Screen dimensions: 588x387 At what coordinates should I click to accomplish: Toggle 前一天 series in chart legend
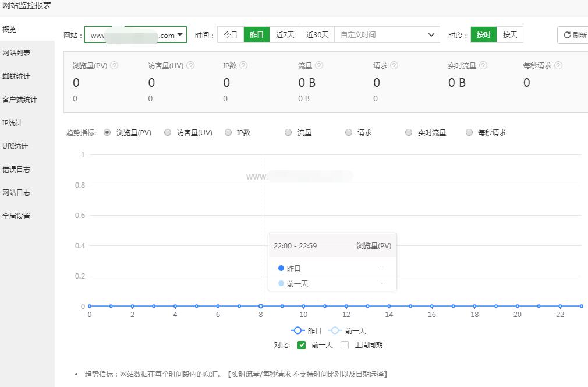coord(347,330)
